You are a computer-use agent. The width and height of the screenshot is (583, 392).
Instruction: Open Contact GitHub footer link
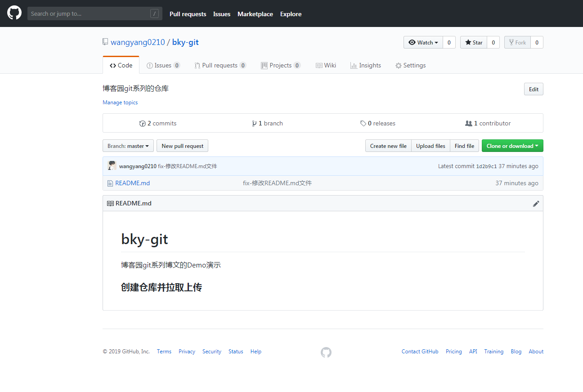click(420, 352)
